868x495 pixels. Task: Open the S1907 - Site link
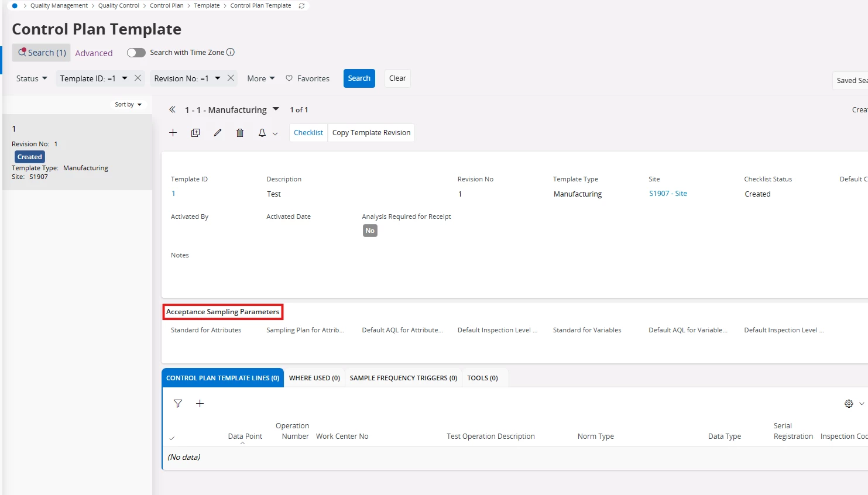coord(668,194)
